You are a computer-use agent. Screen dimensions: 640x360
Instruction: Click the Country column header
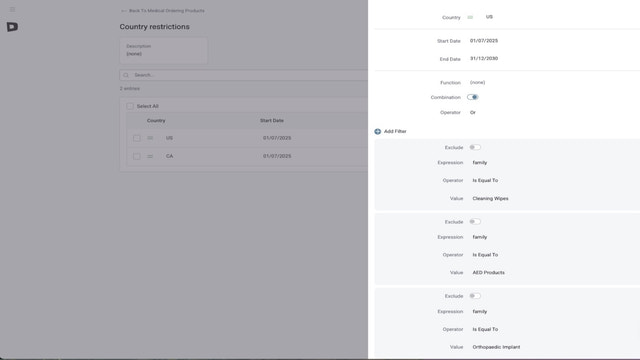[156, 120]
